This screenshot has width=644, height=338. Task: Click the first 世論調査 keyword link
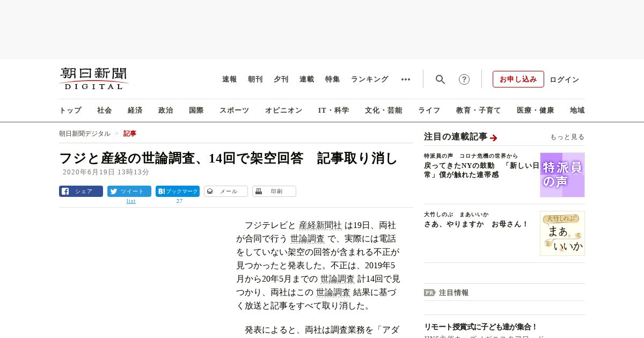(x=308, y=239)
